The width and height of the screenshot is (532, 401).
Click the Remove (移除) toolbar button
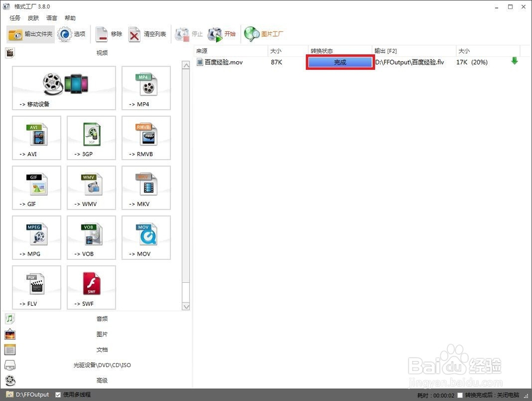[x=109, y=34]
